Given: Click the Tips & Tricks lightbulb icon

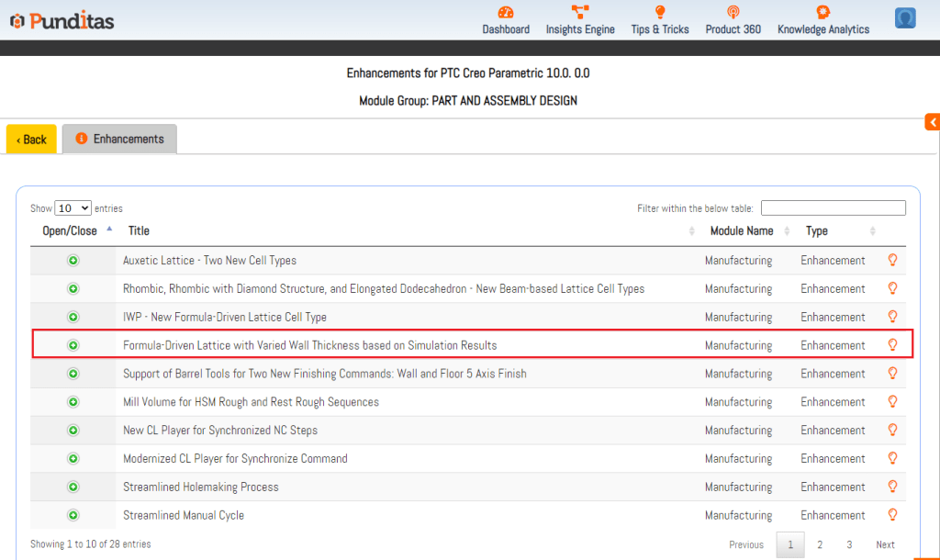Looking at the screenshot, I should pos(659,12).
